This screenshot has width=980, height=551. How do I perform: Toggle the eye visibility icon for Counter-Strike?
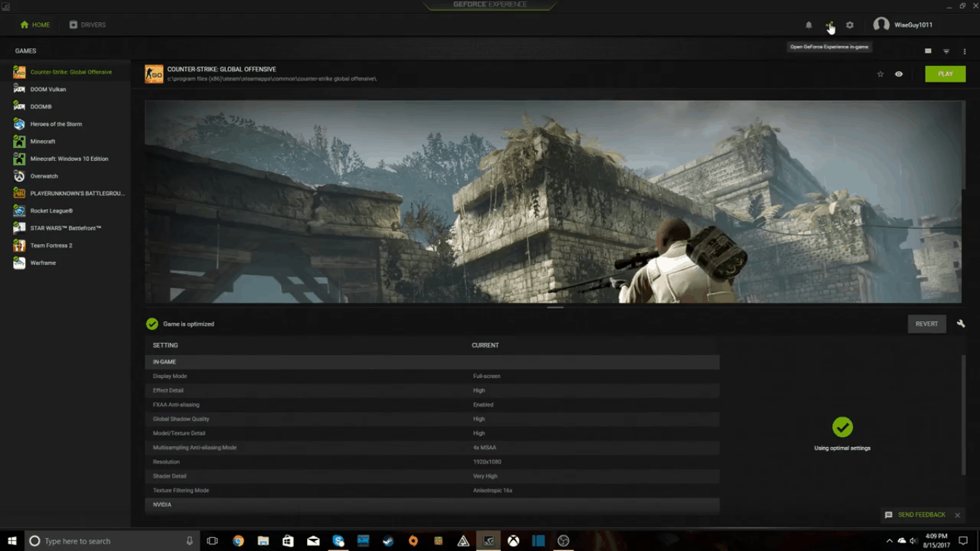tap(898, 74)
